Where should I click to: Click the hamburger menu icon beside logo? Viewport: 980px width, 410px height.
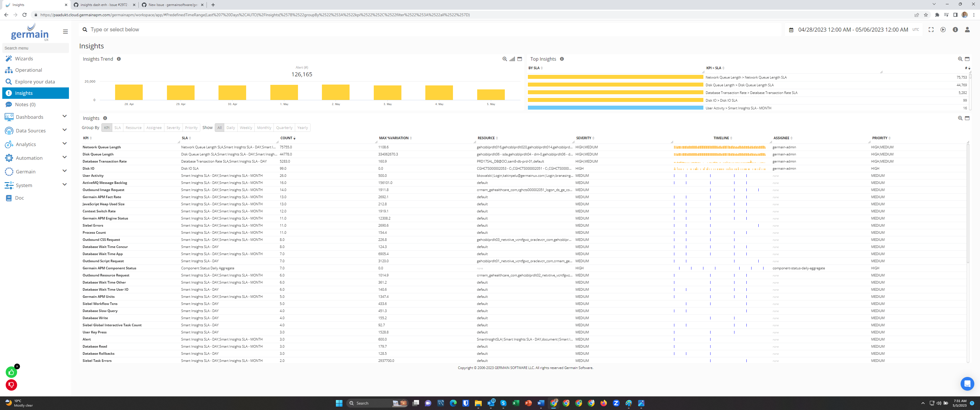[66, 32]
